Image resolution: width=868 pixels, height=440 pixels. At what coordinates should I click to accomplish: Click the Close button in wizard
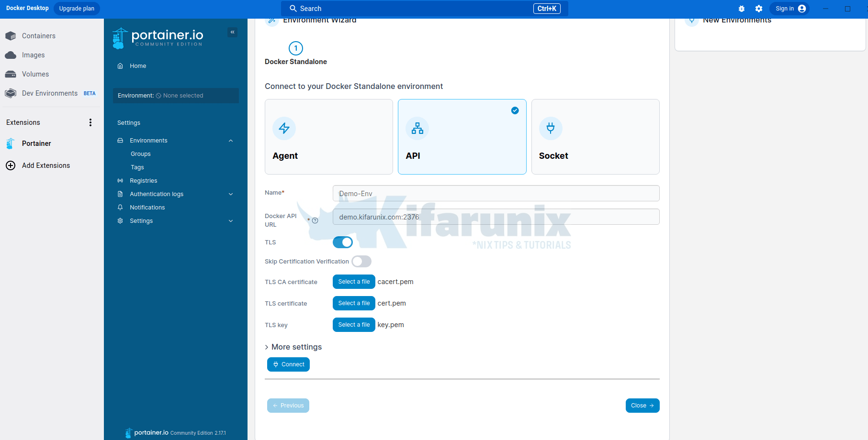tap(643, 406)
